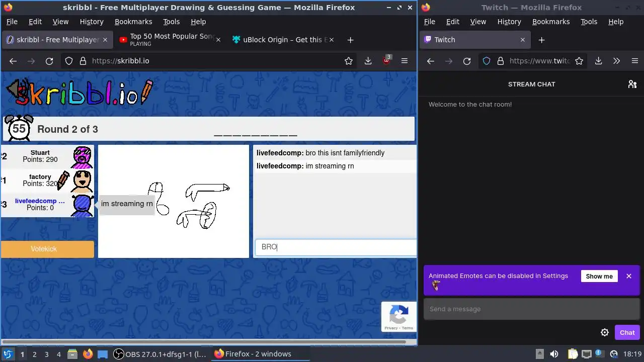
Task: Focus the Twitch Send a message field
Action: (531, 309)
